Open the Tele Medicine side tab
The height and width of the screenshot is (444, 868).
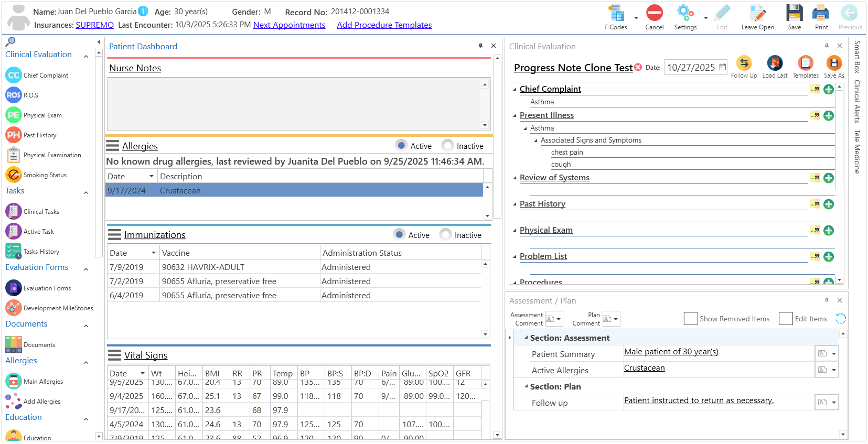857,151
